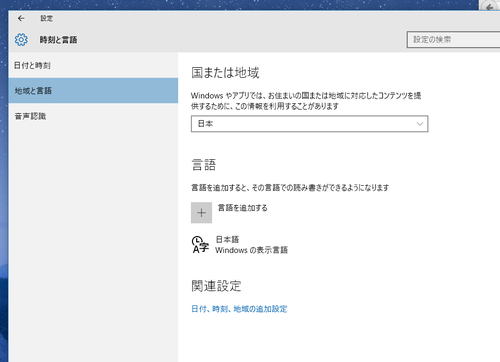
Task: Click the 日本語 language icon
Action: pos(200,245)
